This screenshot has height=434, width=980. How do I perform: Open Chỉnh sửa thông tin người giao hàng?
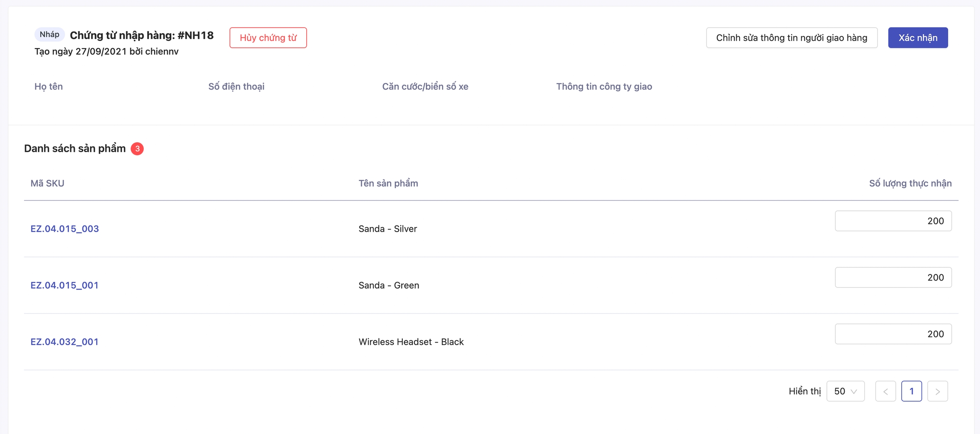[x=791, y=38]
